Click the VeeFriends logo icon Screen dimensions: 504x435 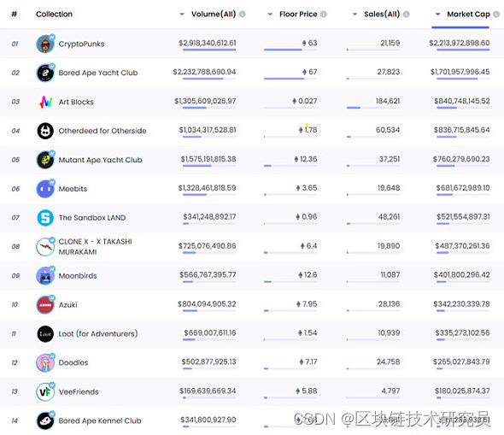(x=45, y=391)
